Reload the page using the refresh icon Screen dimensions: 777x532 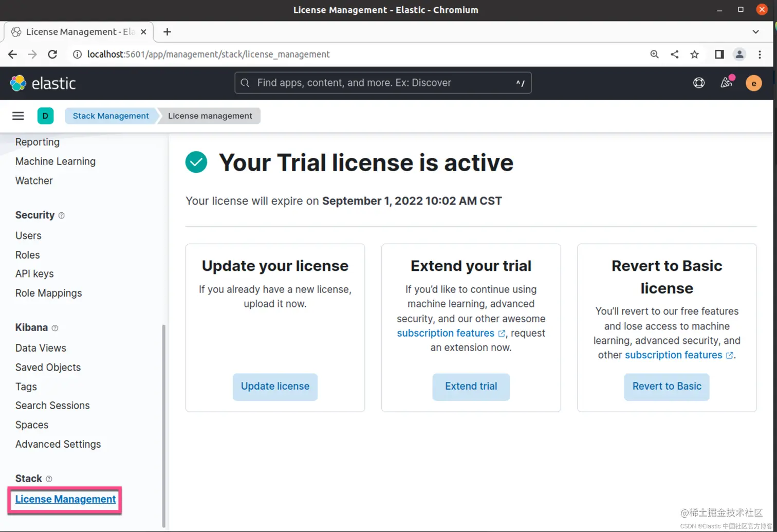[x=52, y=54]
